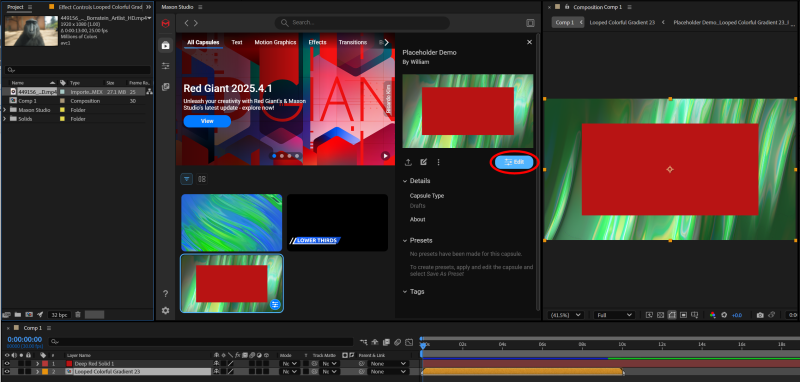
Task: Play the banner video with play icon
Action: coord(386,156)
